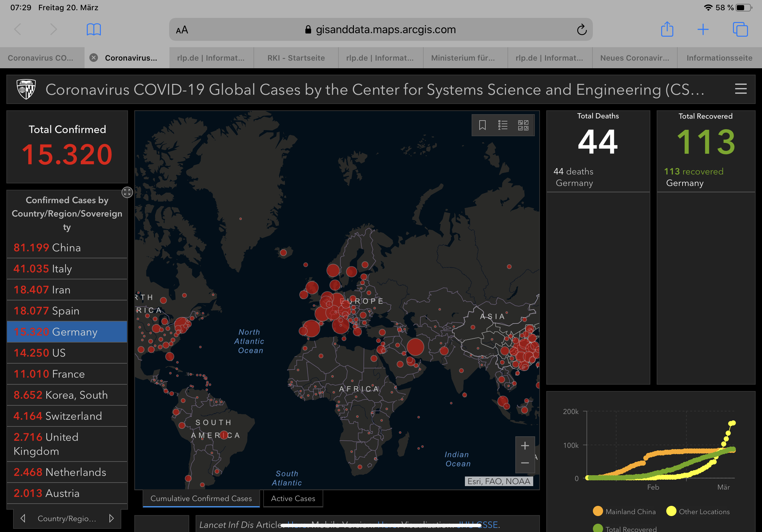Go forward with Safari forward arrow
Viewport: 762px width, 532px height.
point(53,30)
